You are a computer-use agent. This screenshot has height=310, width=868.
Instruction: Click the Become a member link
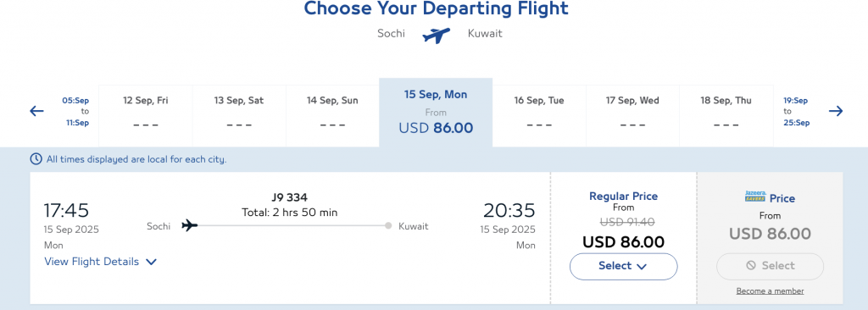point(770,291)
